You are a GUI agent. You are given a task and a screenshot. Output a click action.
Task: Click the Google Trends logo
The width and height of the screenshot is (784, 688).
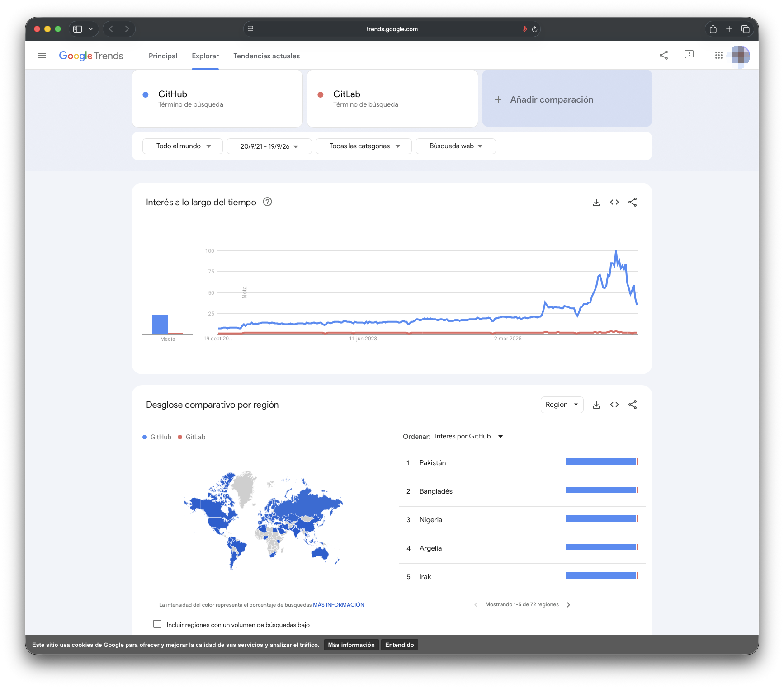point(91,56)
